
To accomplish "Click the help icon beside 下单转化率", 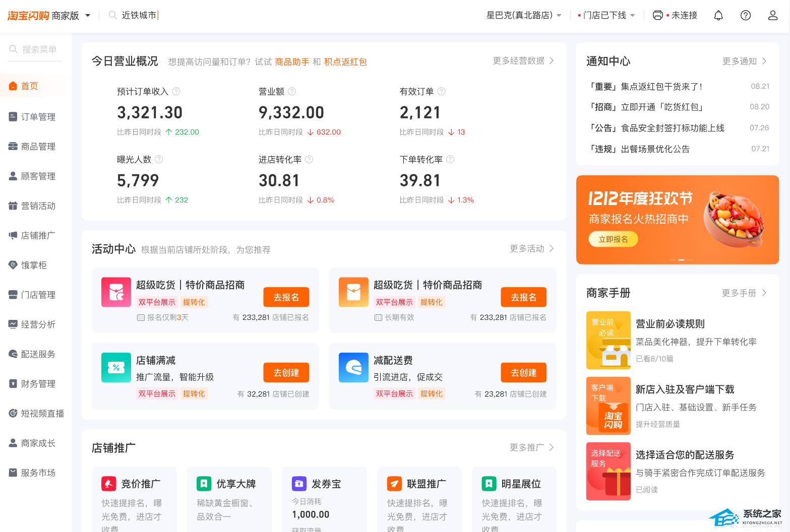I will click(x=450, y=159).
